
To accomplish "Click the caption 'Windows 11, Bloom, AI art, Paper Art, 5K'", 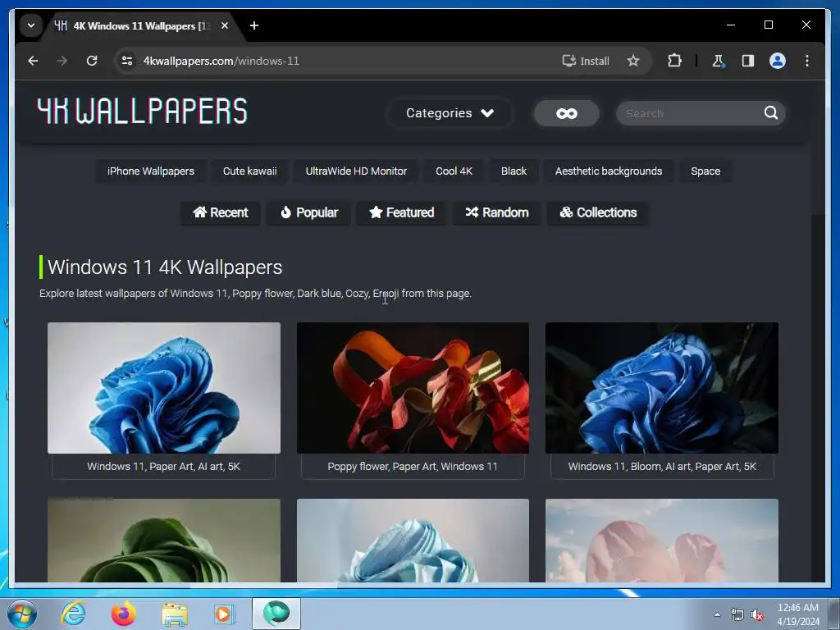I will pos(662,467).
